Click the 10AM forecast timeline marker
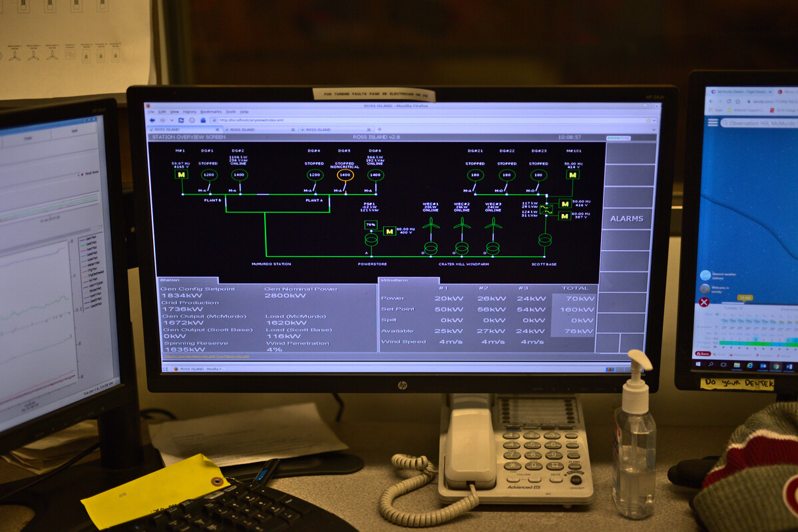The width and height of the screenshot is (798, 532). point(745,298)
